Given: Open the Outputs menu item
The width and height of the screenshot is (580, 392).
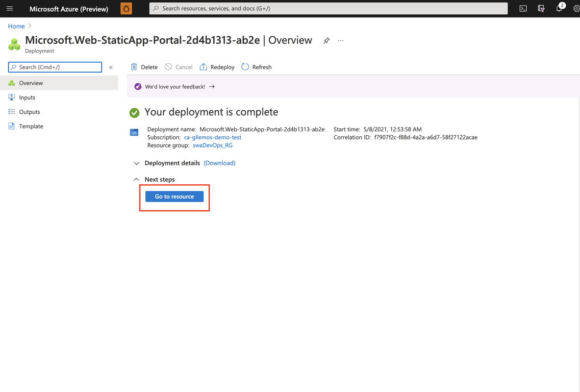Looking at the screenshot, I should 59,112.
